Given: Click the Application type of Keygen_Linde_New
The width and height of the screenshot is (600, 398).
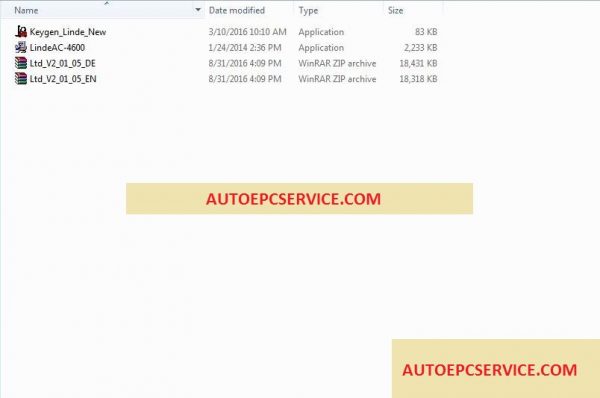Looking at the screenshot, I should [321, 32].
